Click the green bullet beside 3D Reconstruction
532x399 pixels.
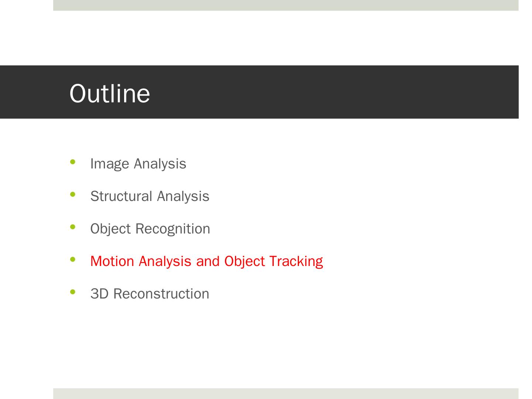72,292
